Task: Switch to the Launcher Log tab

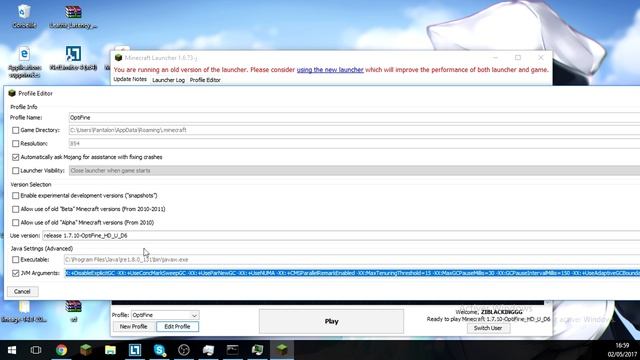Action: (x=169, y=80)
